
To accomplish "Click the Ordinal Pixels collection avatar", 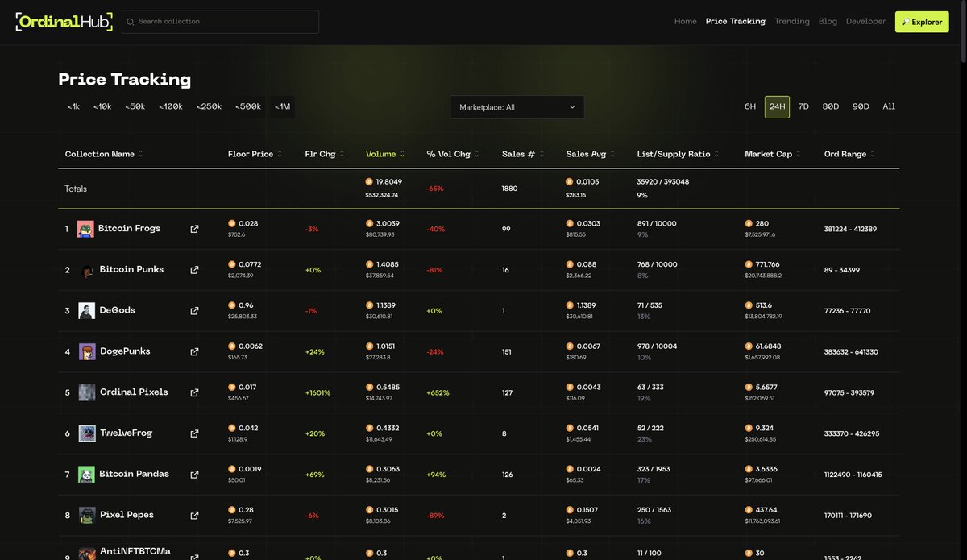I will pyautogui.click(x=87, y=393).
